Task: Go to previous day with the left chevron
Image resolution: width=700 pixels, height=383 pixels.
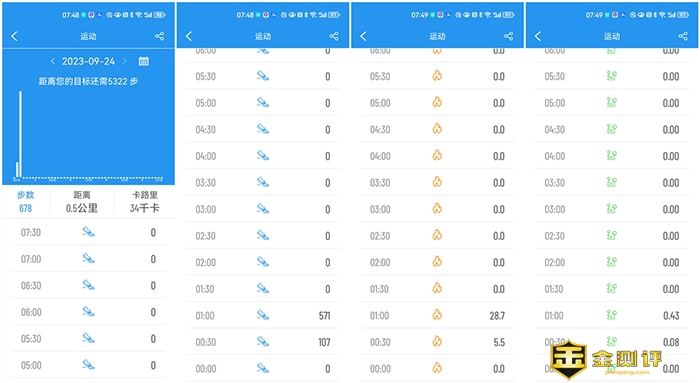Action: point(53,61)
